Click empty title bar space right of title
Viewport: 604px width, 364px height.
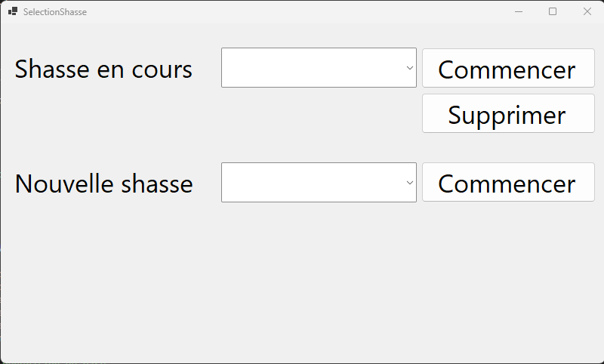click(302, 11)
